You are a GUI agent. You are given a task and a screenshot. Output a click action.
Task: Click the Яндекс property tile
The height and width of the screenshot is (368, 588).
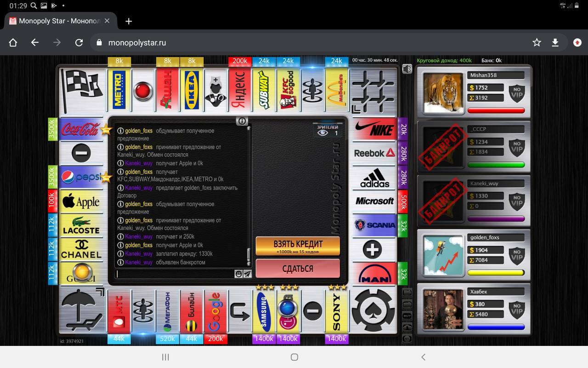[240, 90]
